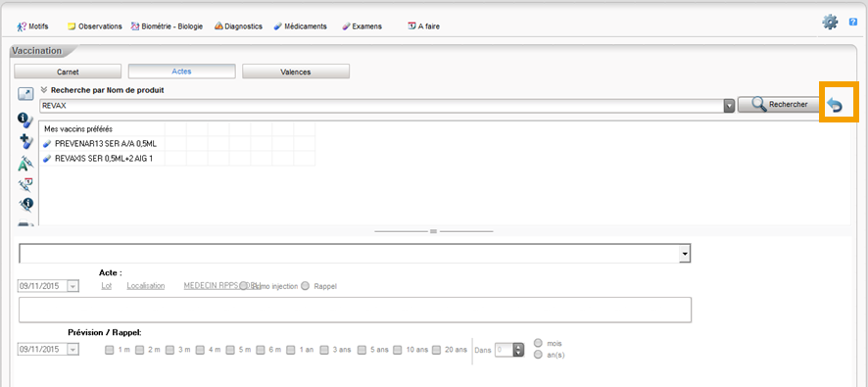The height and width of the screenshot is (387, 868).
Task: Click the blue undo arrow icon
Action: point(836,105)
